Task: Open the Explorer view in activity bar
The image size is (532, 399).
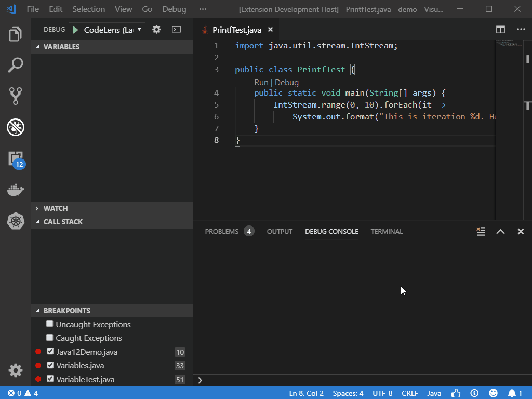Action: coord(15,34)
